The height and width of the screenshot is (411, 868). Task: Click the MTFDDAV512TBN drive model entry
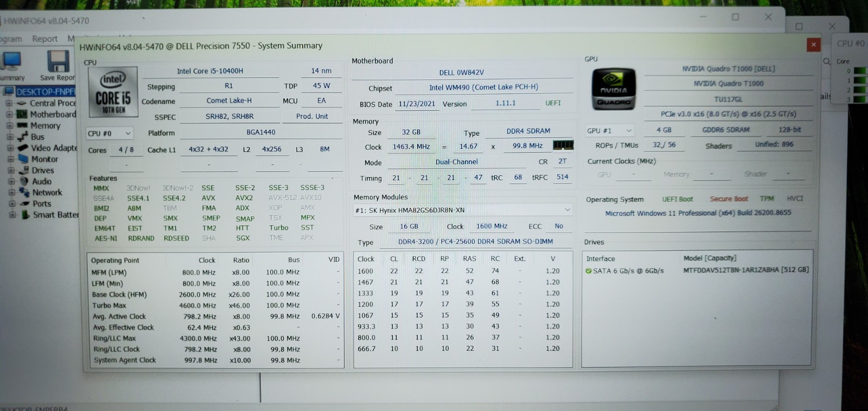pos(746,270)
